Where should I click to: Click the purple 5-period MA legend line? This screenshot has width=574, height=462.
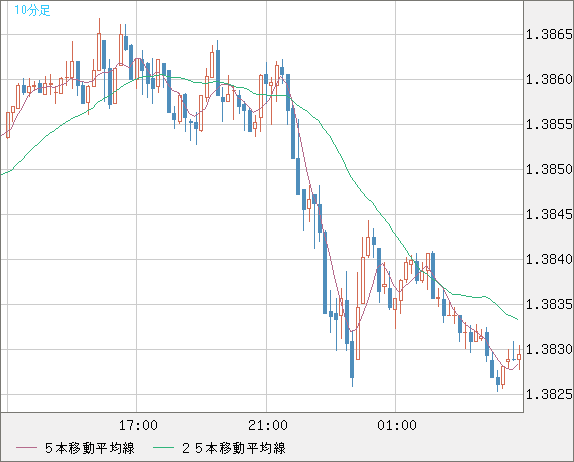click(x=26, y=448)
